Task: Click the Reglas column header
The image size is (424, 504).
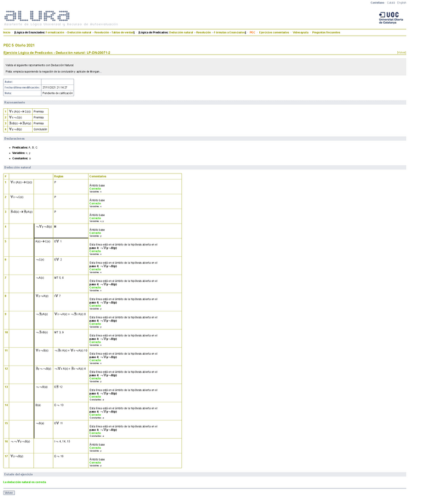Action: (x=58, y=177)
